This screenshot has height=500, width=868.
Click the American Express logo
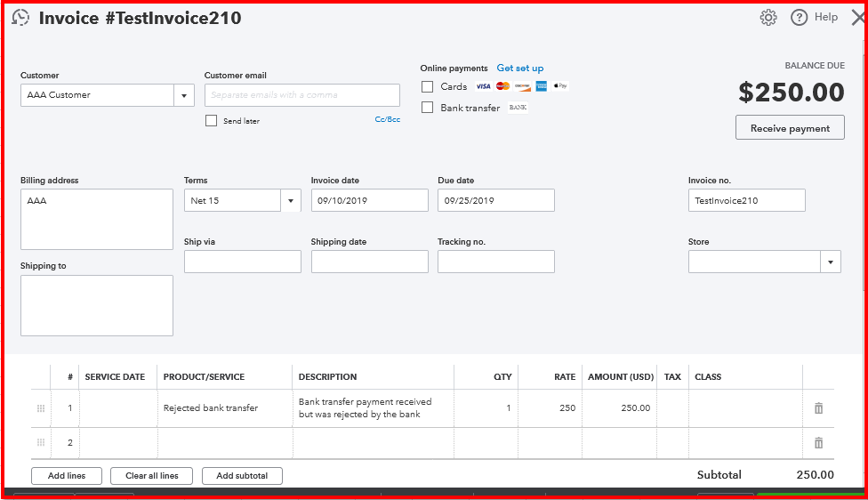tap(541, 86)
